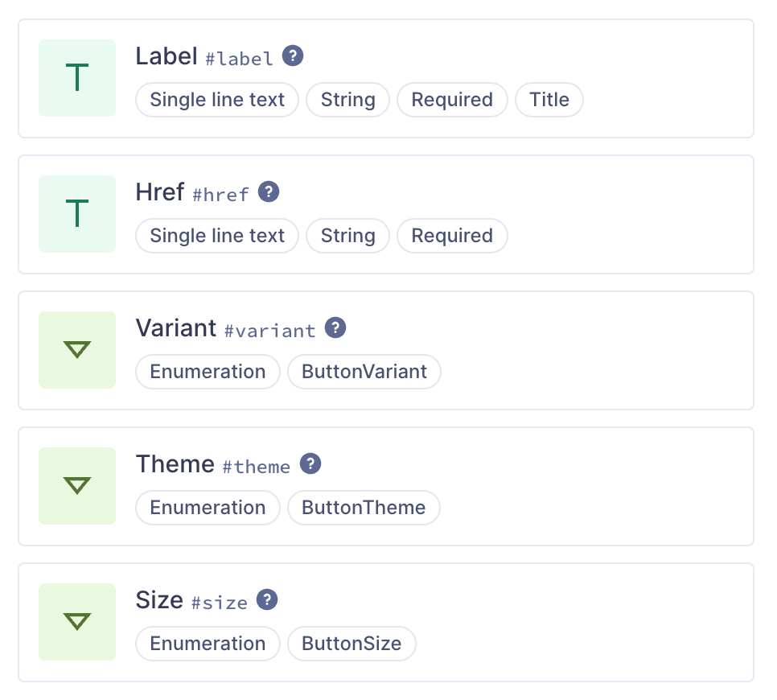Click the Title tag on Label field

coord(549,100)
